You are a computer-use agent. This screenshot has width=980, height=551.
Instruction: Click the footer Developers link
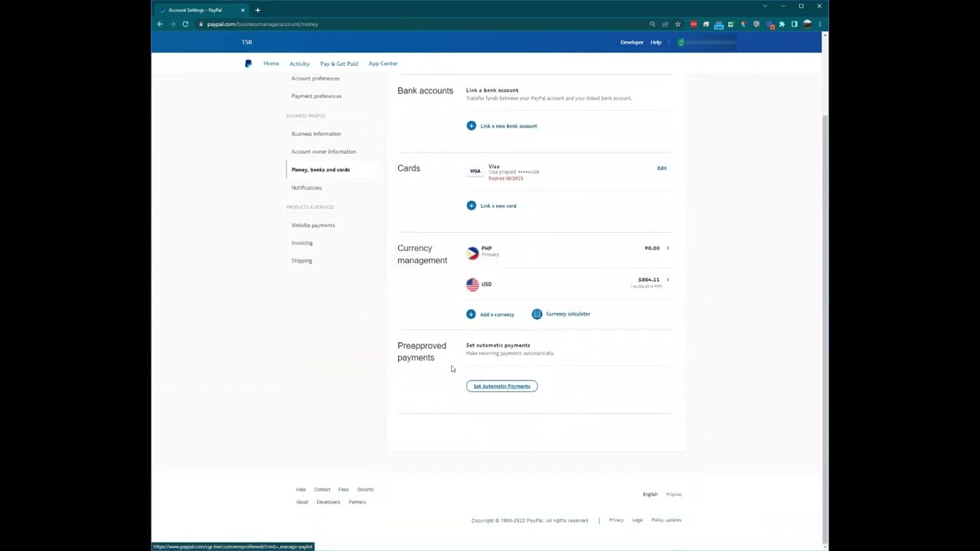(x=328, y=502)
